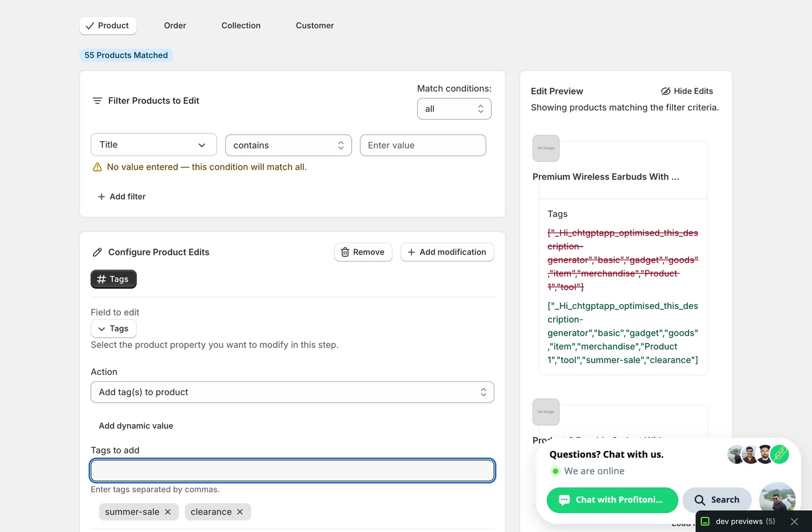Remove the clearance tag via its X

(240, 512)
